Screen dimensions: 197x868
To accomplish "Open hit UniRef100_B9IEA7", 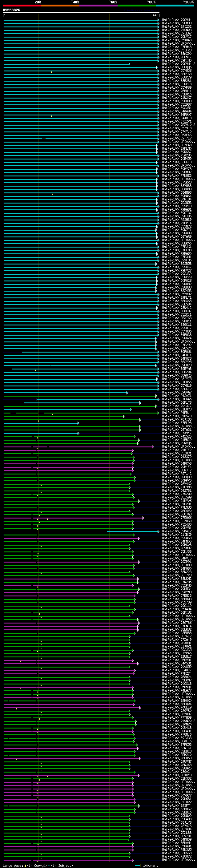I will click(177, 33).
